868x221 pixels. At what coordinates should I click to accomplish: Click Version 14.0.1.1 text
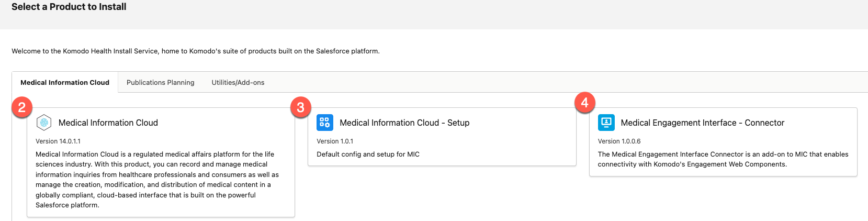coord(58,141)
